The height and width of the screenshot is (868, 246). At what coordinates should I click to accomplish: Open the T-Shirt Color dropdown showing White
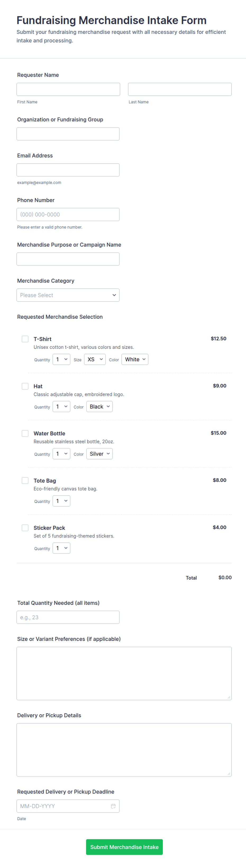coord(135,359)
